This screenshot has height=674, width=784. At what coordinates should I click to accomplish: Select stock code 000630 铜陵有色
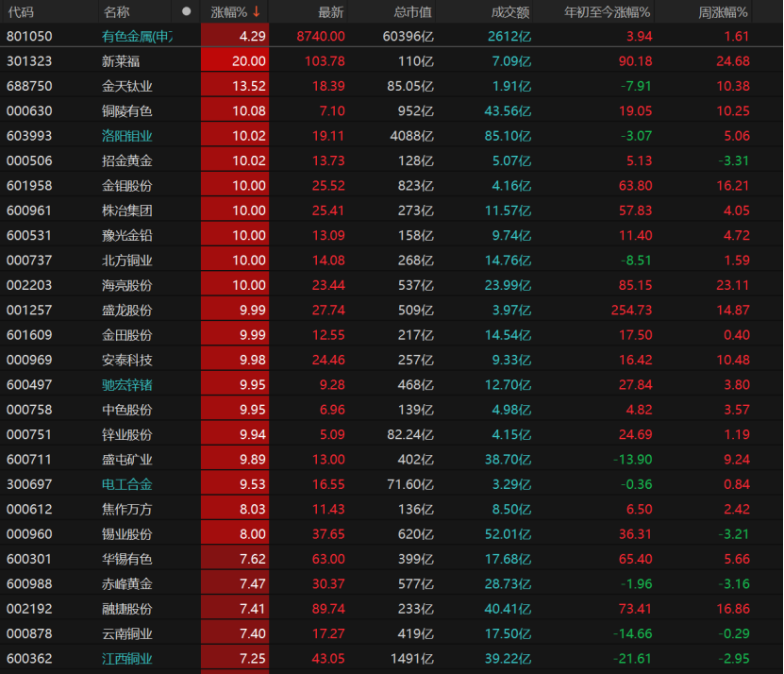tap(29, 110)
